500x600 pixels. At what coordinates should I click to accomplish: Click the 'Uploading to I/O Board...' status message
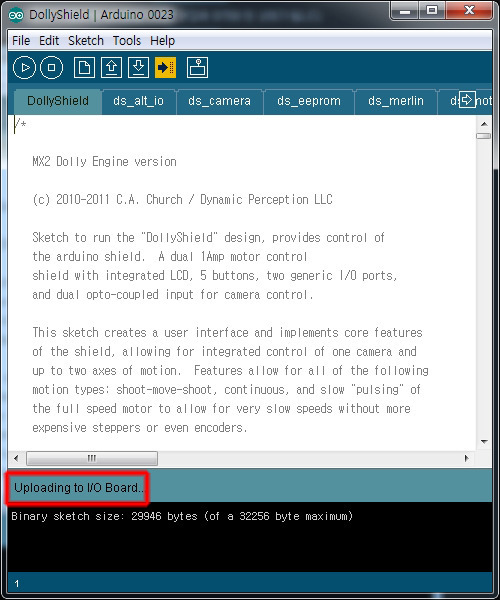tap(78, 488)
